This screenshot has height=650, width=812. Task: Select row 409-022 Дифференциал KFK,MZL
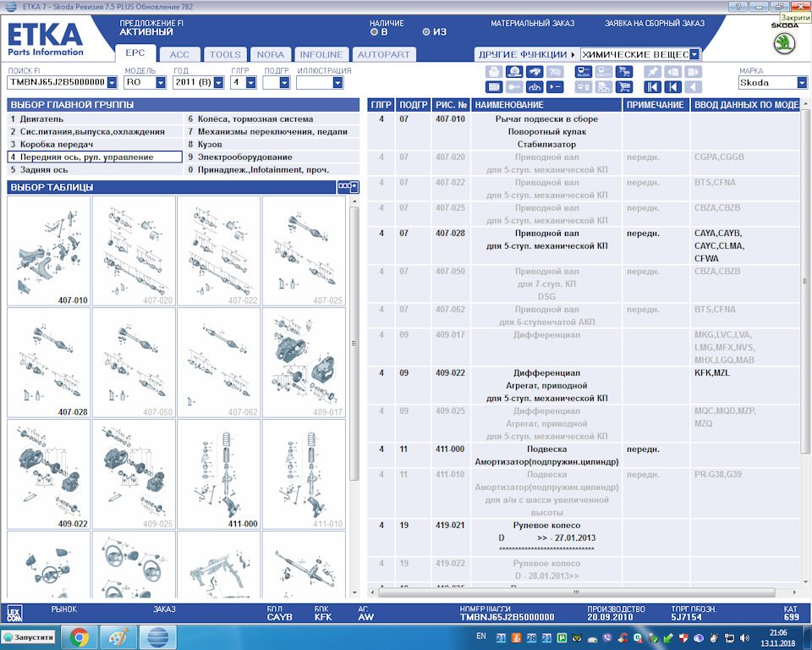pos(584,386)
